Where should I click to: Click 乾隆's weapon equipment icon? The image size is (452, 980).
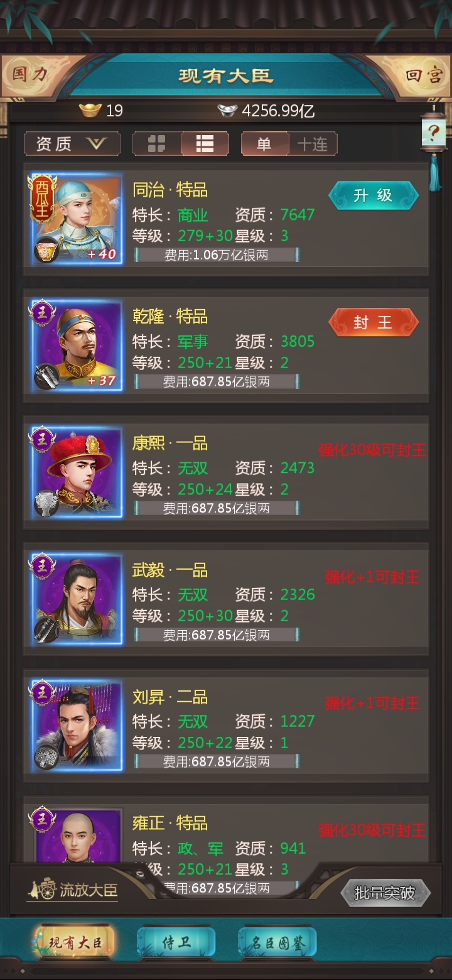(46, 376)
